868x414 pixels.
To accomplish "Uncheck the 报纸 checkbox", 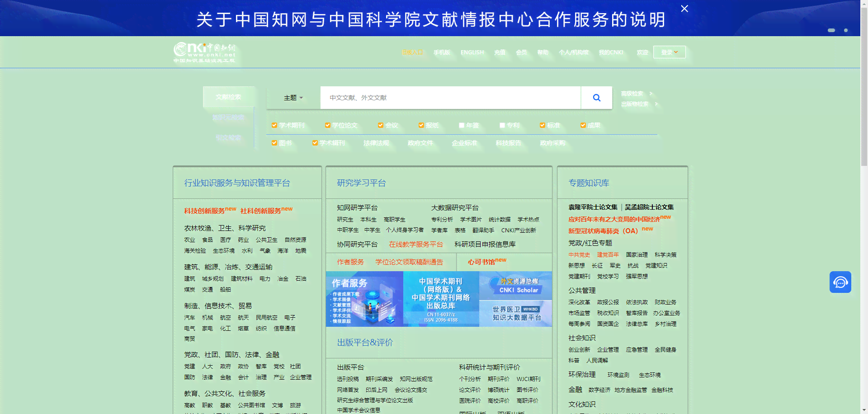I will pos(421,125).
